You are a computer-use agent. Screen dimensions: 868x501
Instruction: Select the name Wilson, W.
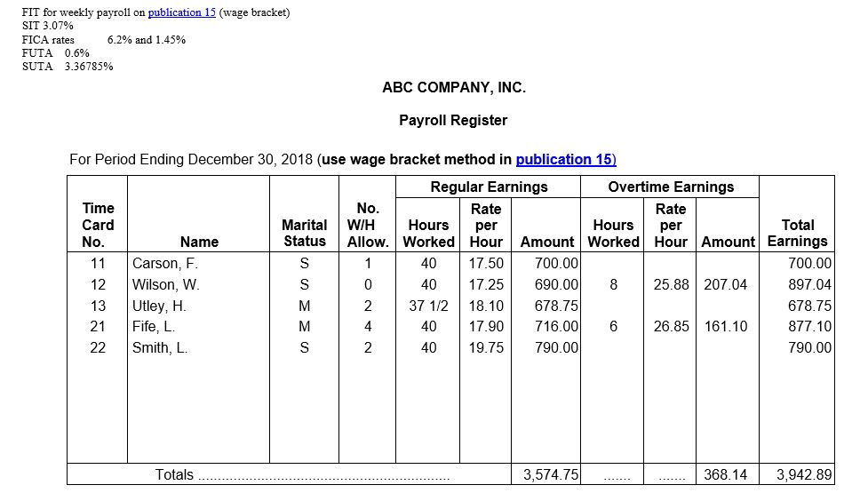tap(166, 284)
